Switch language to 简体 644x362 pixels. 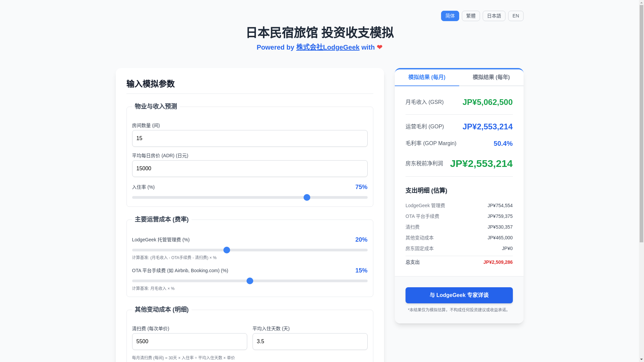tap(450, 16)
